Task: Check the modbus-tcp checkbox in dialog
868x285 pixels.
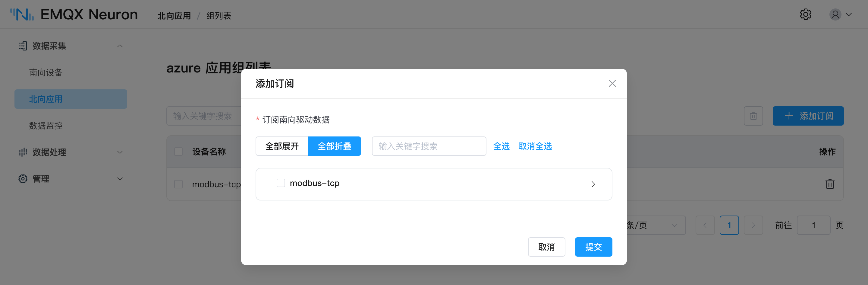Action: click(280, 183)
